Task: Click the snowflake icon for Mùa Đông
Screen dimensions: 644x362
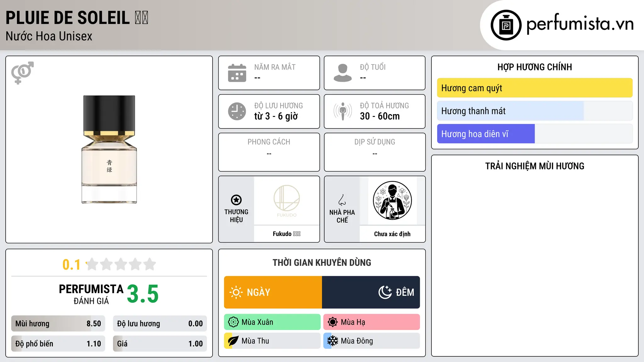Action: [333, 341]
